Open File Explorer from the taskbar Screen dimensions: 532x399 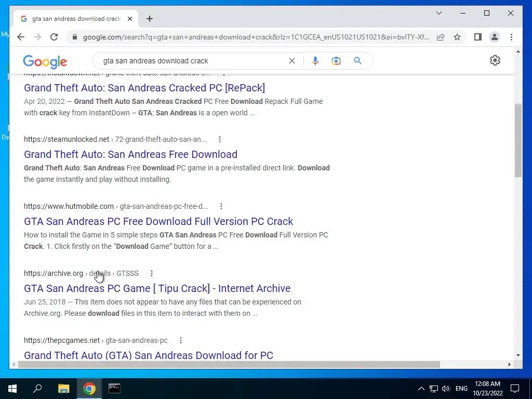click(63, 389)
